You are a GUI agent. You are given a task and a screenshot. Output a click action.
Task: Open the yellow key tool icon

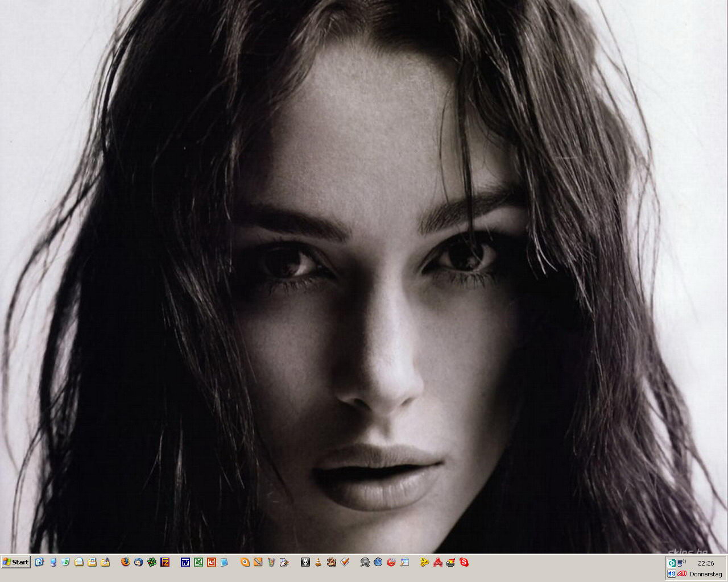(x=424, y=562)
